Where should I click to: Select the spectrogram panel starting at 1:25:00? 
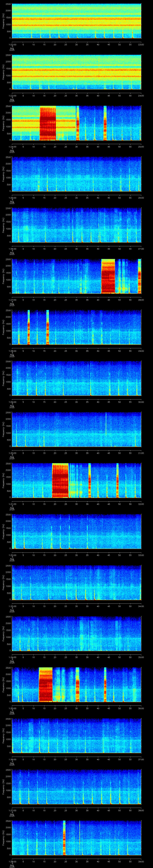click(77, 174)
